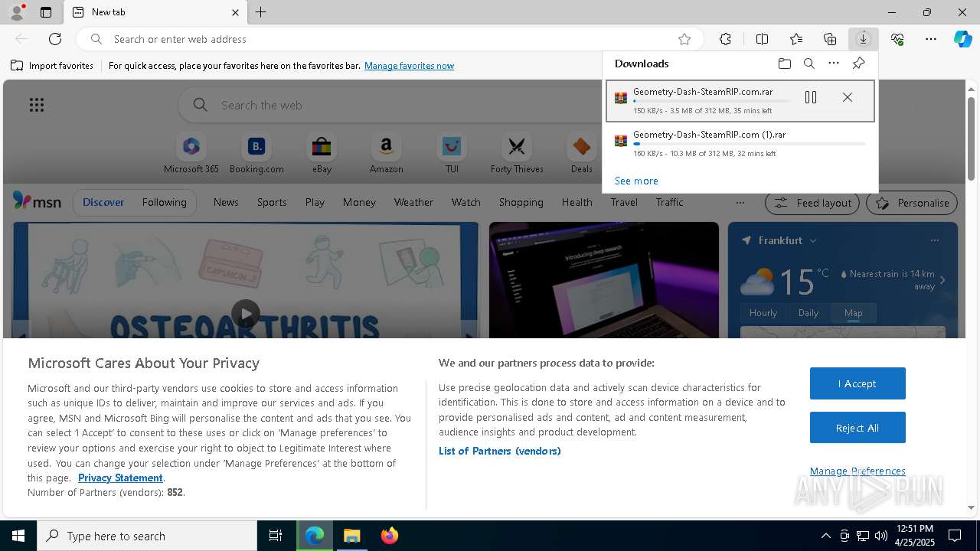Focus the address bar
This screenshot has height=551, width=980.
[x=390, y=39]
